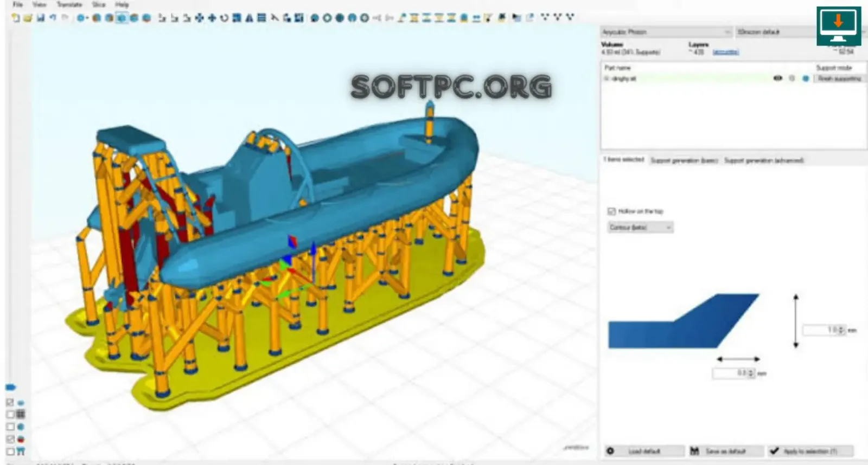
Task: Expand the view sphere dropdown arrow in toolbar
Action: 86,18
